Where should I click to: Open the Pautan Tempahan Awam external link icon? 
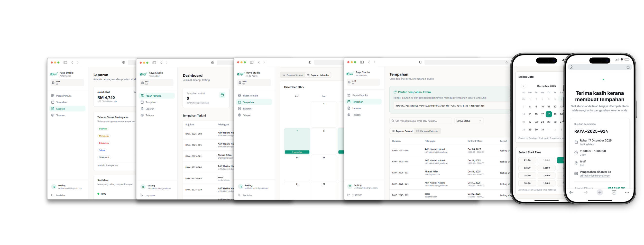[x=395, y=92]
